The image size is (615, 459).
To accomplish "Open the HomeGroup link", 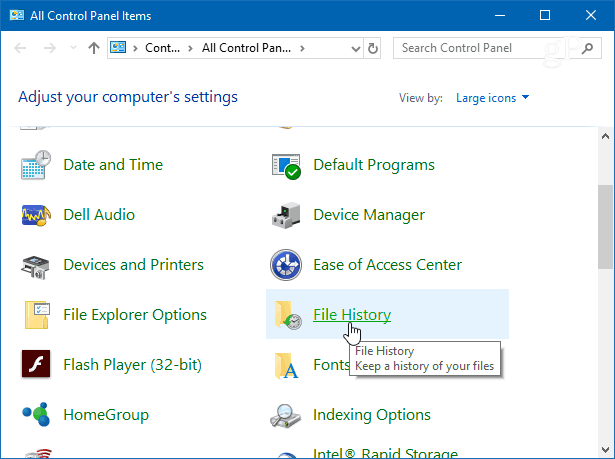I will click(106, 415).
